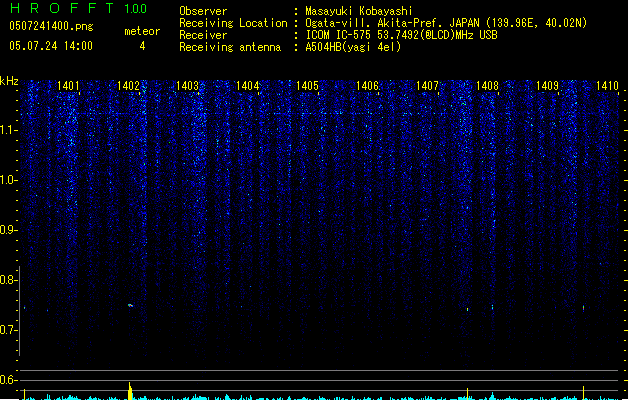The image size is (629, 400).
Task: Select the observer name Masayuki Kobayashi
Action: pyautogui.click(x=359, y=11)
